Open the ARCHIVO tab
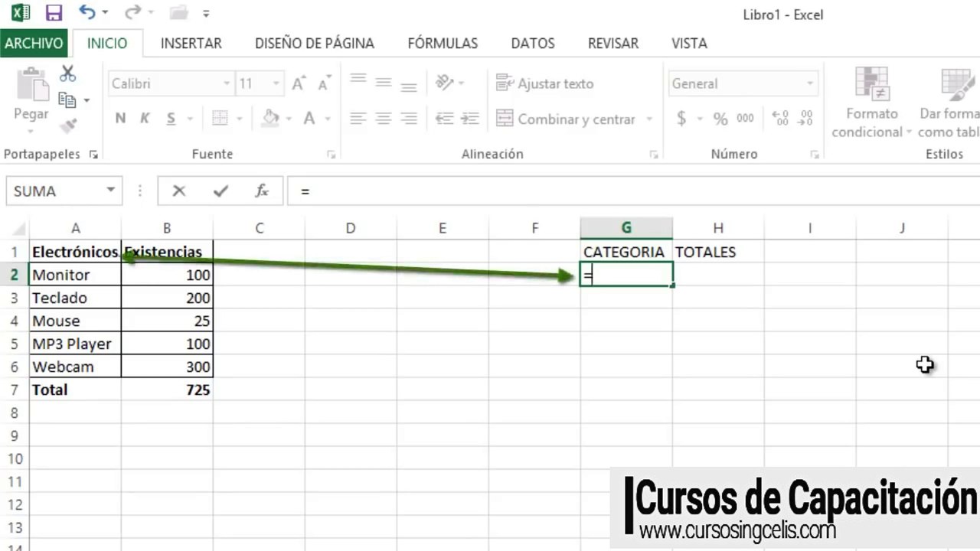Screen dimensions: 980x551 tap(34, 44)
